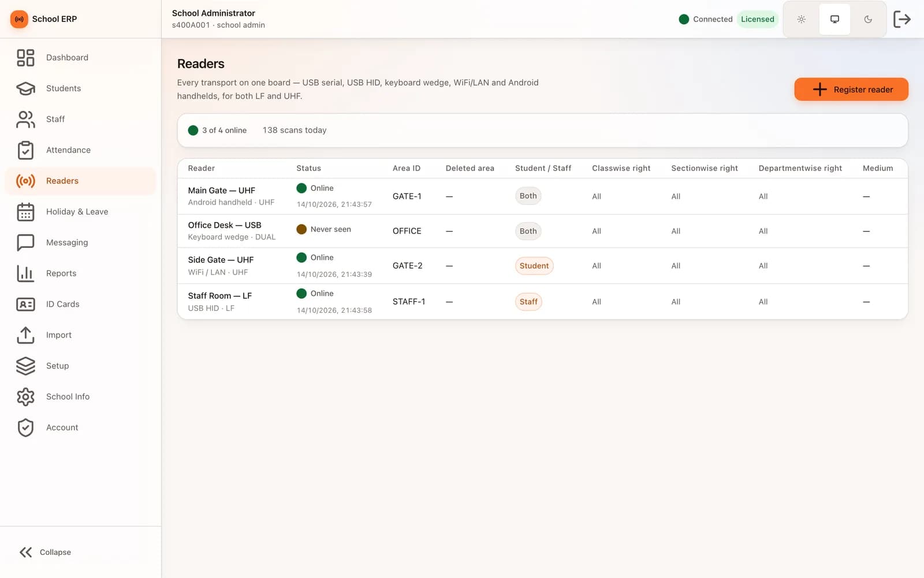This screenshot has width=924, height=578.
Task: Click the Licensed status badge
Action: coord(757,19)
